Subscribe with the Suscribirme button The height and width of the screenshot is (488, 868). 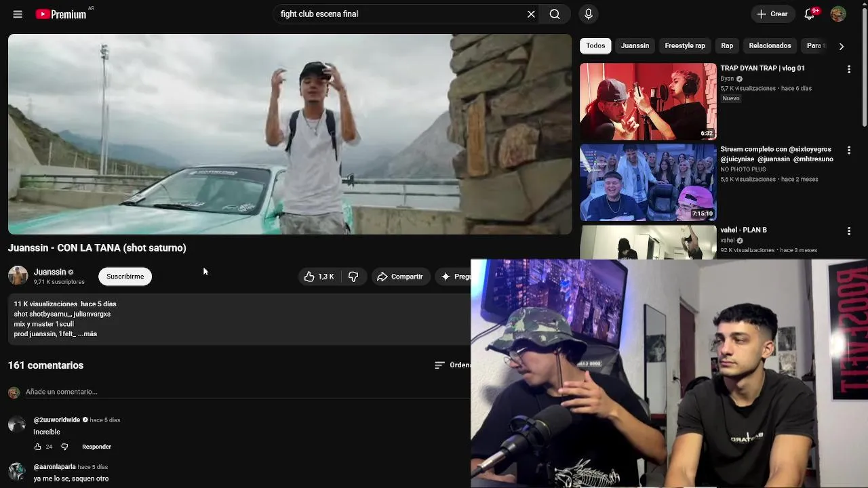point(125,277)
